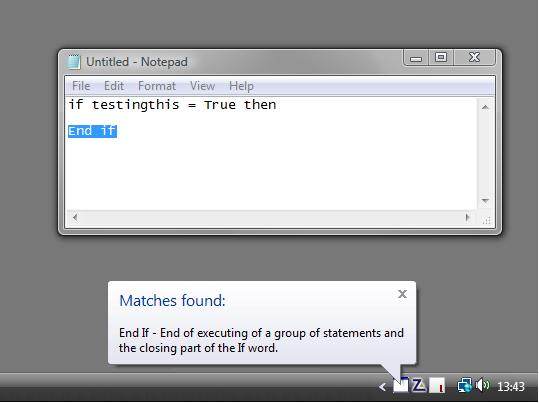Click the 'End If' description text in balloon
The height and width of the screenshot is (403, 539).
coord(261,340)
